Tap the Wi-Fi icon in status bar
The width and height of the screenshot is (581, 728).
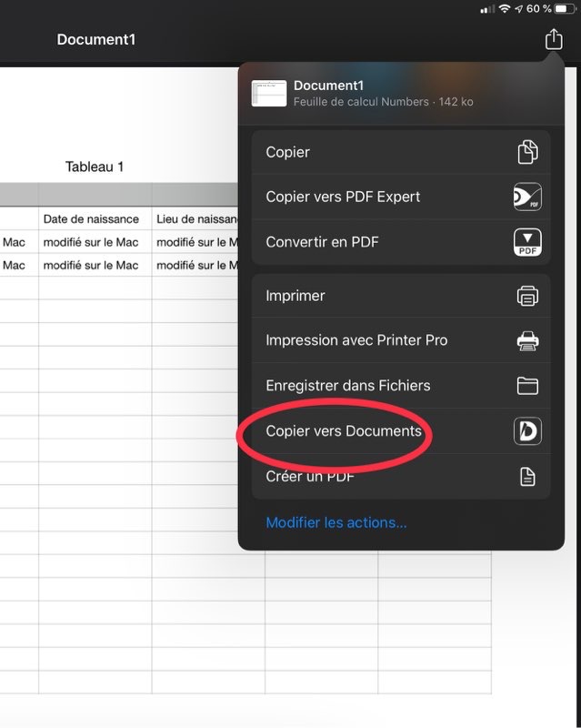click(x=504, y=8)
